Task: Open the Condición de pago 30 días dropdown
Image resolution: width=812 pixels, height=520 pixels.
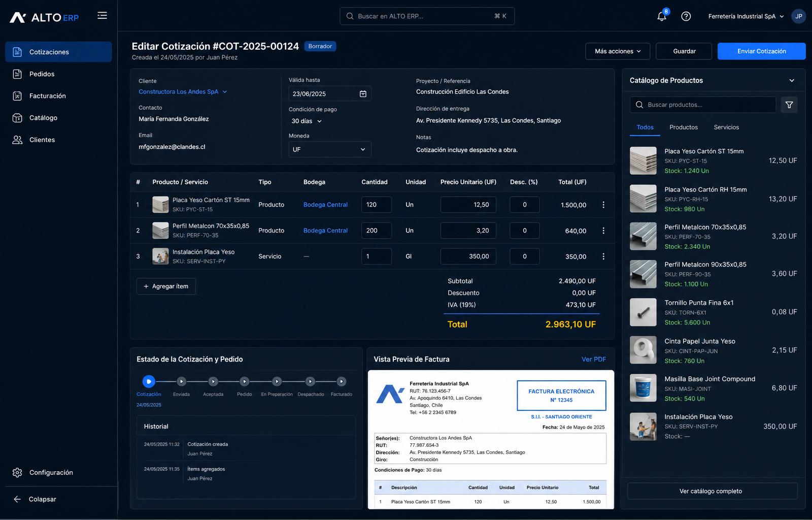Action: coord(307,121)
